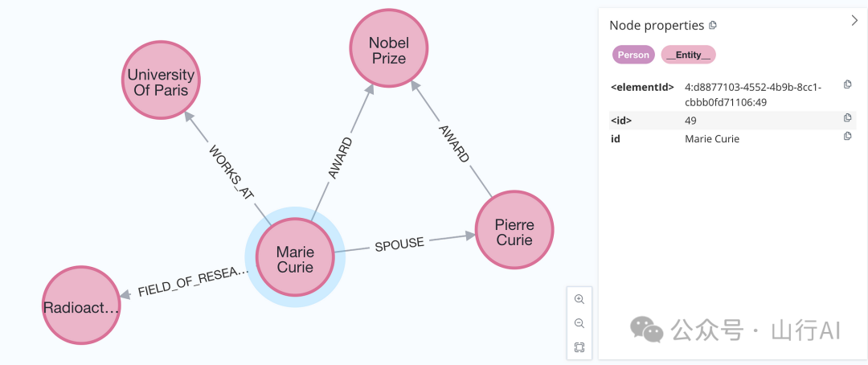Select the truncated Radioact... node
Image resolution: width=868 pixels, height=365 pixels.
pos(80,306)
